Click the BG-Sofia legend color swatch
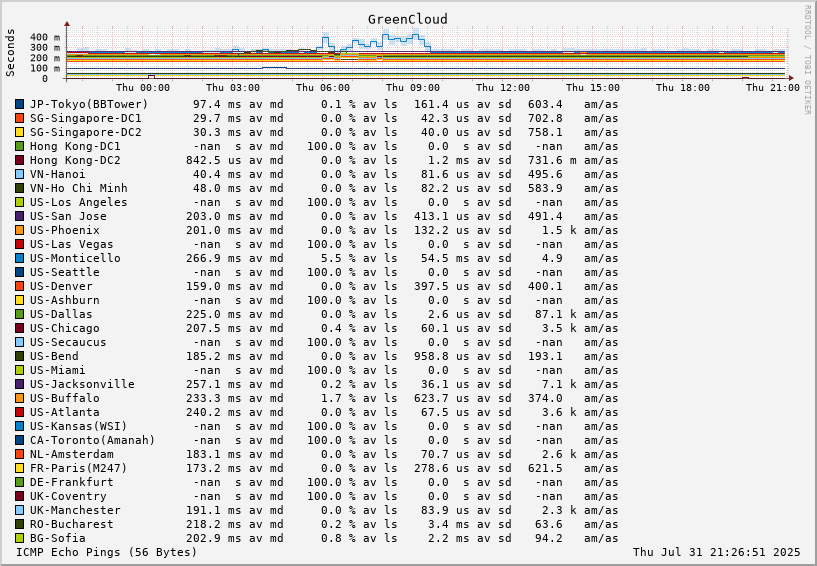 (20, 538)
